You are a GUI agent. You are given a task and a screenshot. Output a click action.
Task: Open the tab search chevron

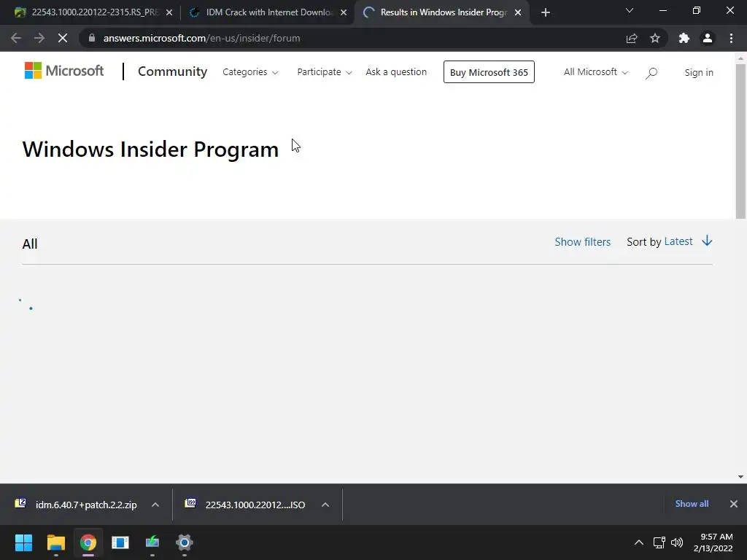[x=630, y=10]
